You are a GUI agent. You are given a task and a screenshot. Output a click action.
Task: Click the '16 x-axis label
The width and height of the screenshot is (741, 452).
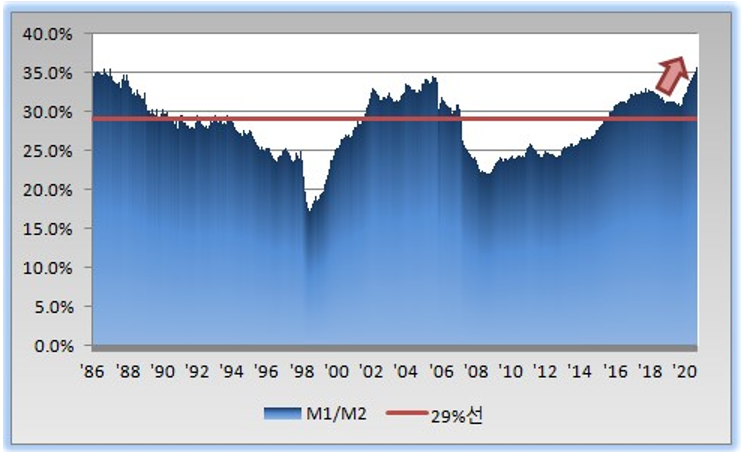(x=615, y=372)
